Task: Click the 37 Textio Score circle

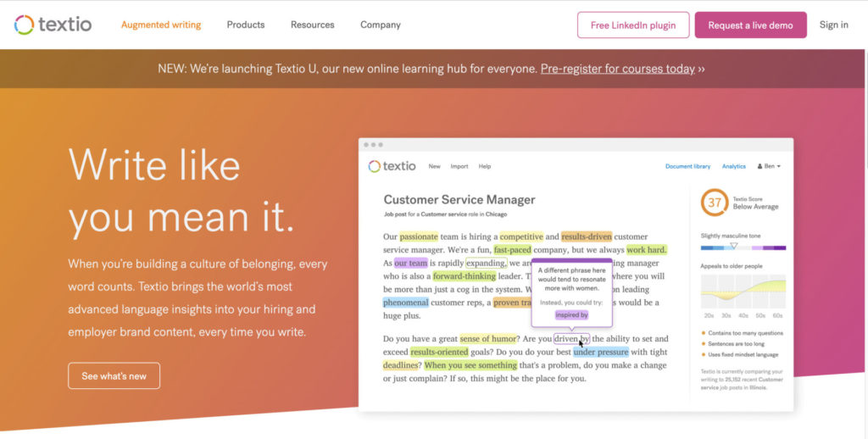Action: 715,203
